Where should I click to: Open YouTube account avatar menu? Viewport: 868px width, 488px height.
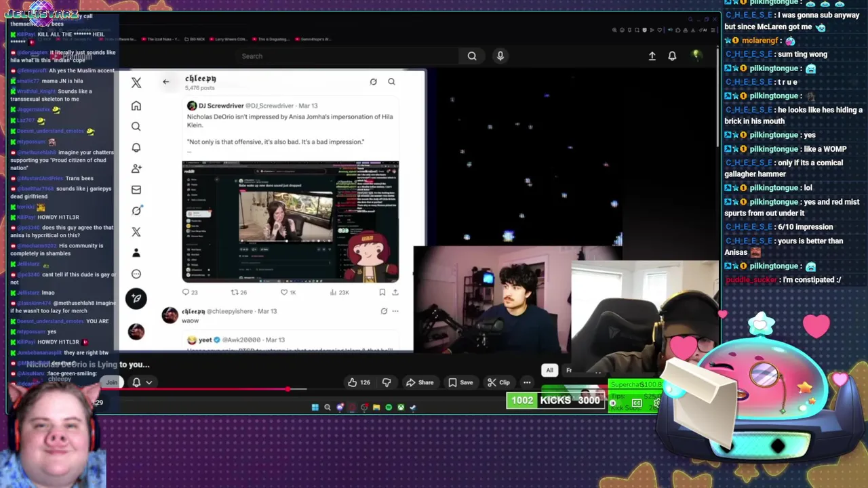(x=696, y=56)
